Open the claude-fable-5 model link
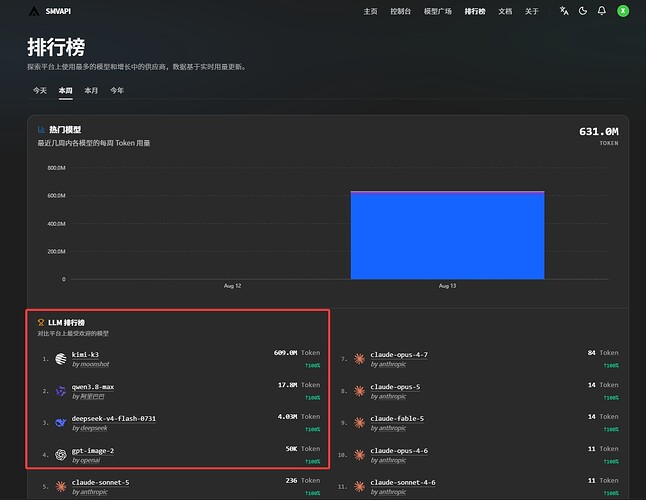Viewport: 646px width, 500px height. coord(397,418)
